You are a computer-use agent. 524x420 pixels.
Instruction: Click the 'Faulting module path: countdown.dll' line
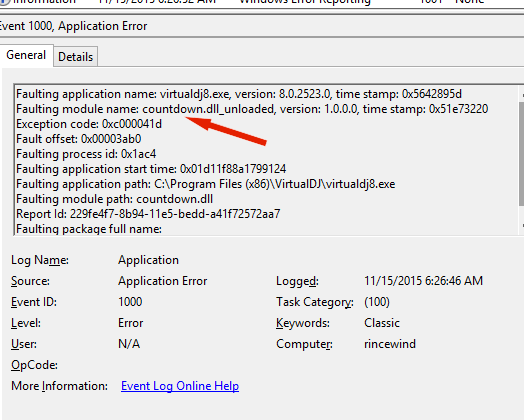click(x=114, y=199)
